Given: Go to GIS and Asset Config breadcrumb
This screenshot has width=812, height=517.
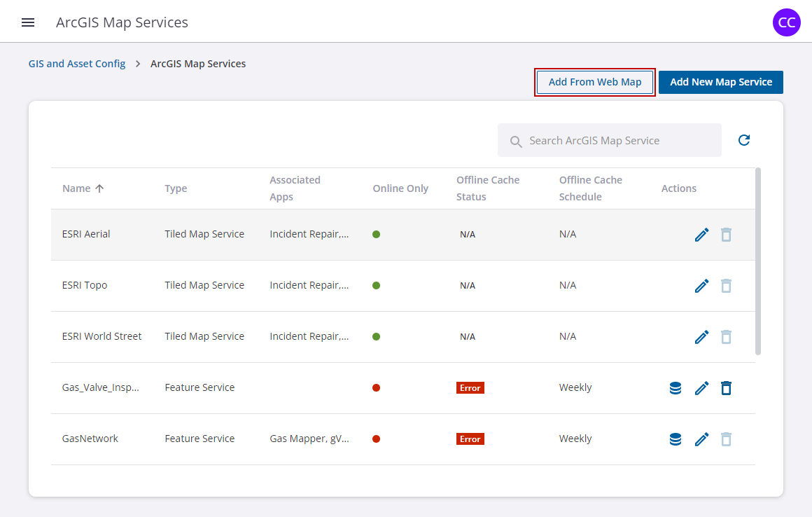Looking at the screenshot, I should 76,64.
